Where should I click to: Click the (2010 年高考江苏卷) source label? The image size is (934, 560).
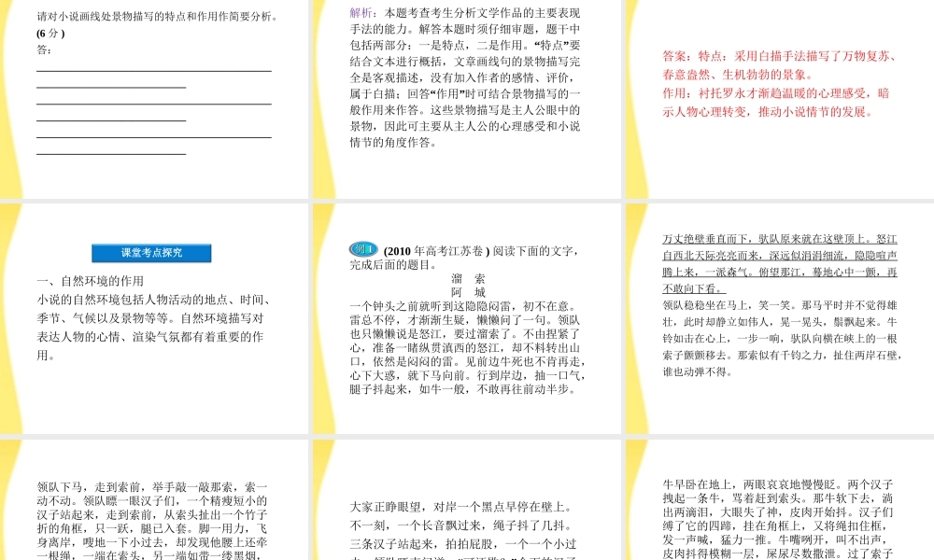point(436,251)
